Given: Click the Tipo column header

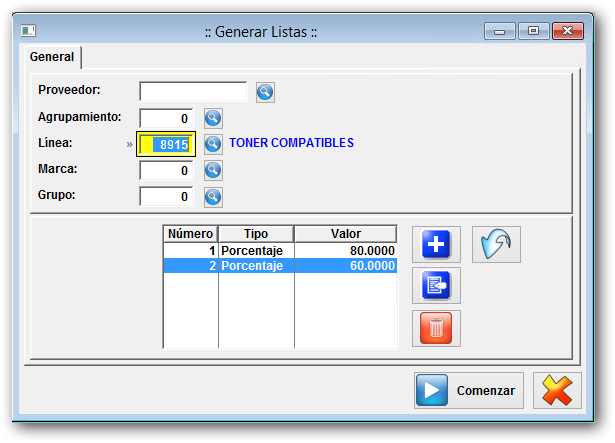Looking at the screenshot, I should coord(256,234).
